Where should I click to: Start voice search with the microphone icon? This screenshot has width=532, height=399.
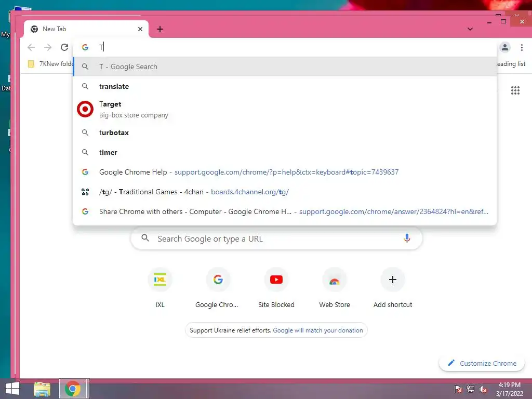click(407, 238)
